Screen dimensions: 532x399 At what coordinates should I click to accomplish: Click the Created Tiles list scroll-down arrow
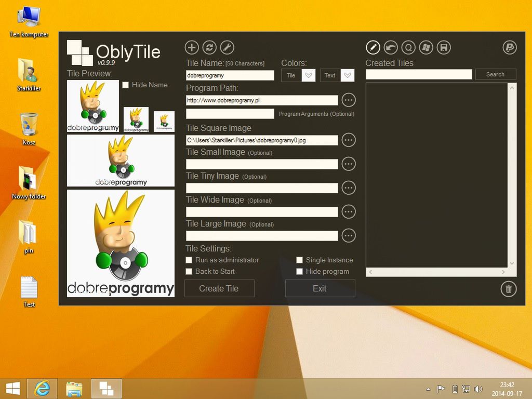point(512,263)
